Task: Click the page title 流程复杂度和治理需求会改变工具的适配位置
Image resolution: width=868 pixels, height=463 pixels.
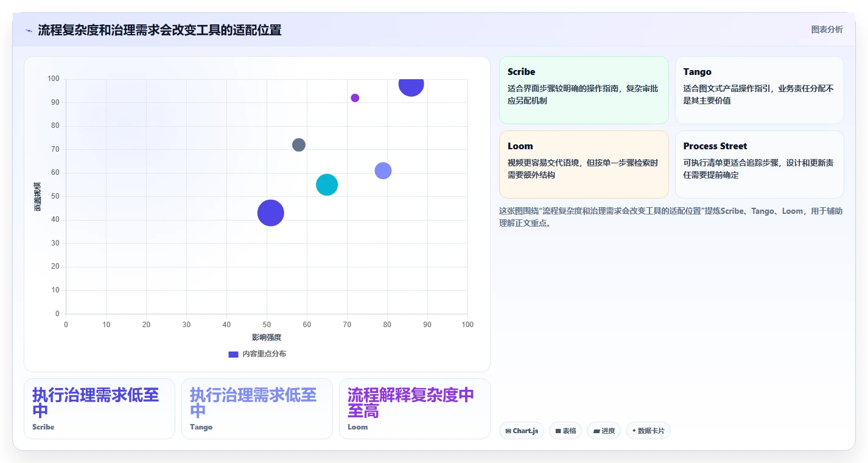Action: (159, 30)
